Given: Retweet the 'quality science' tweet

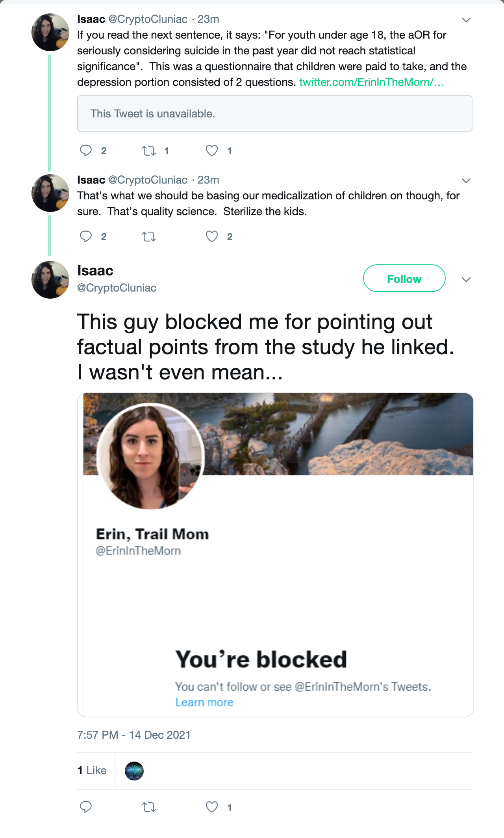Looking at the screenshot, I should [149, 236].
